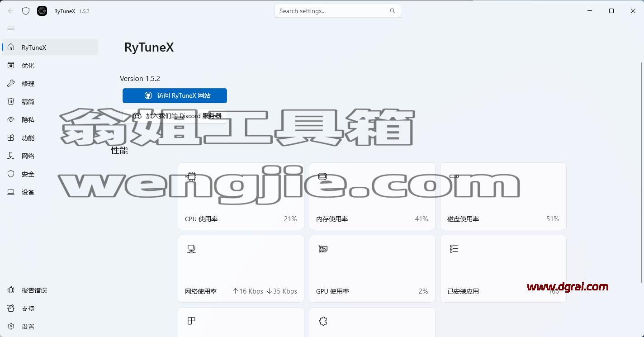Click the puzzle piece icon in bottom card
The image size is (644, 337).
323,321
